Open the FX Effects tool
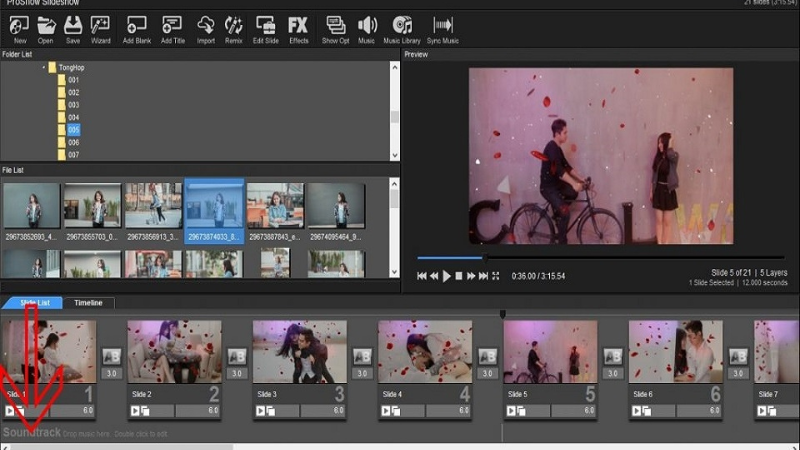Screen dimensions: 800x450 298,26
